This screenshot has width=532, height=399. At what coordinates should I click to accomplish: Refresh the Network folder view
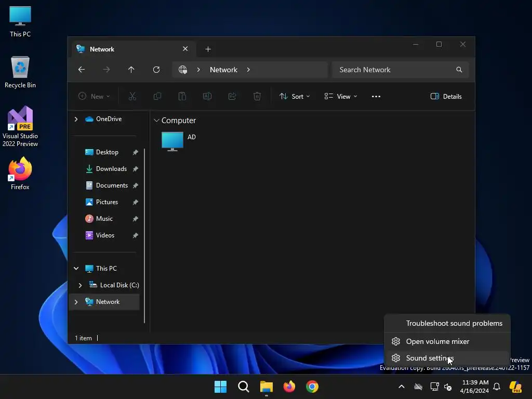coord(156,70)
